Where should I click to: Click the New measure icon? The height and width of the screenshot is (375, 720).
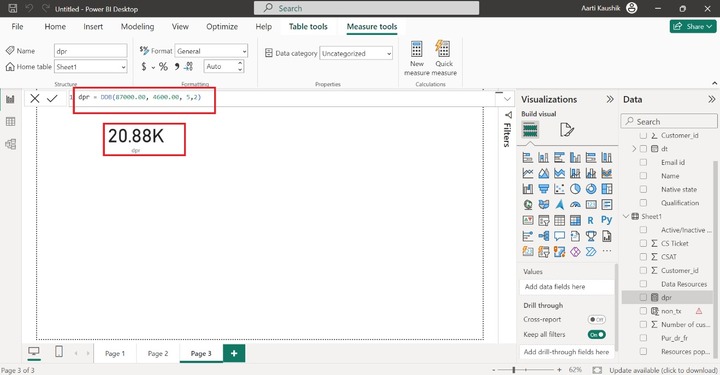point(416,49)
